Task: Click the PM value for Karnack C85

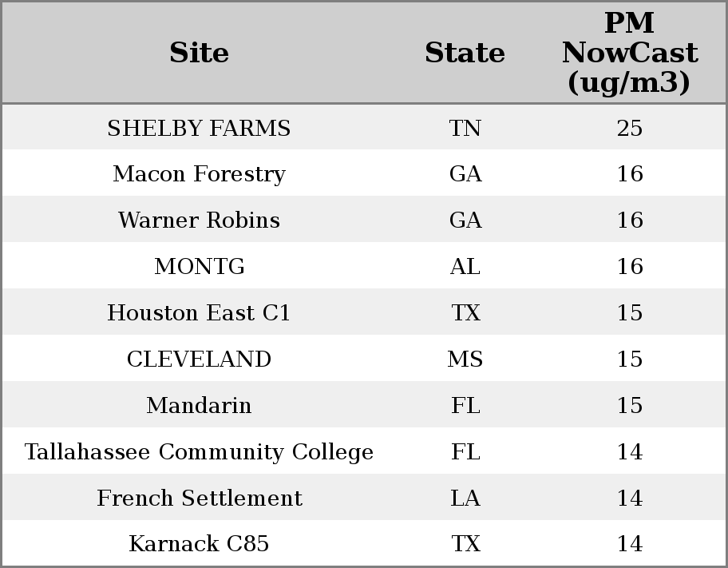Action: coord(630,544)
